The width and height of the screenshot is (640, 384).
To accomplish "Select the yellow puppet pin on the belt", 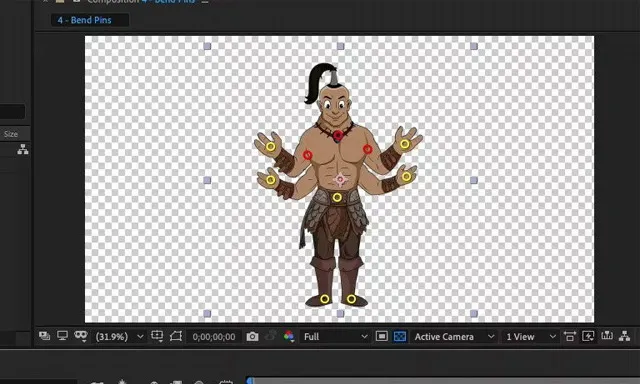I will [337, 198].
